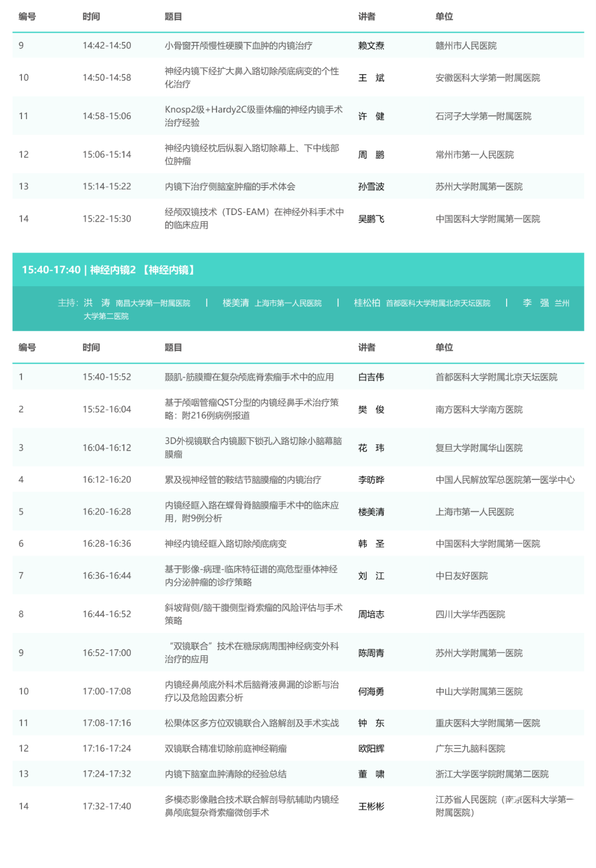
Task: Click the host name "洪涛"
Action: [x=97, y=303]
